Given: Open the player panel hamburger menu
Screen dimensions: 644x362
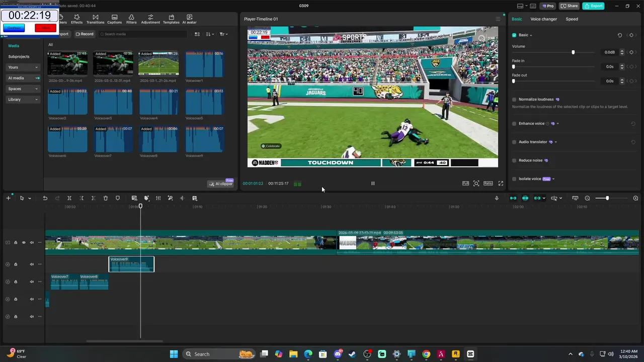Looking at the screenshot, I should click(x=498, y=19).
